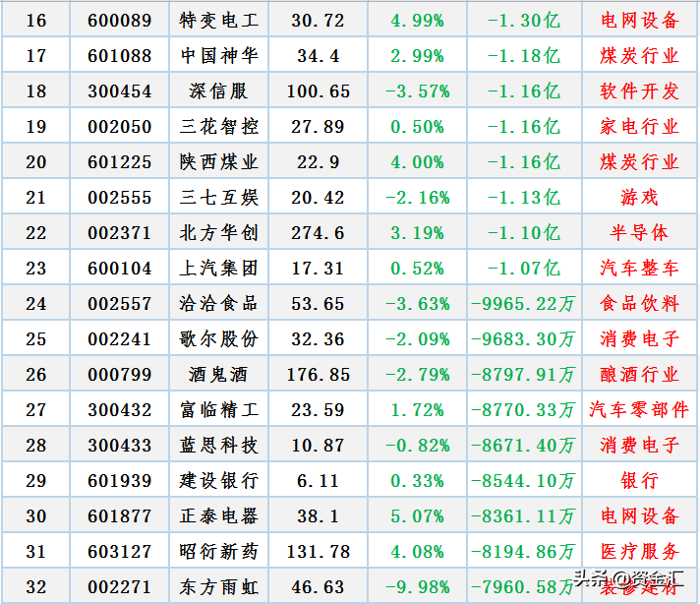The image size is (700, 604).
Task: Select industry 汽车整车 cell
Action: pyautogui.click(x=639, y=269)
